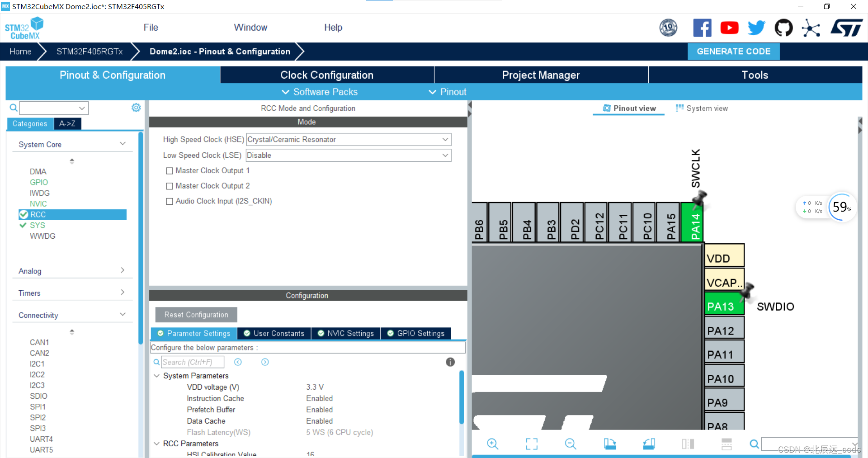Screen dimensions: 868x458
Task: Select GPIO in System Core list
Action: click(x=39, y=182)
